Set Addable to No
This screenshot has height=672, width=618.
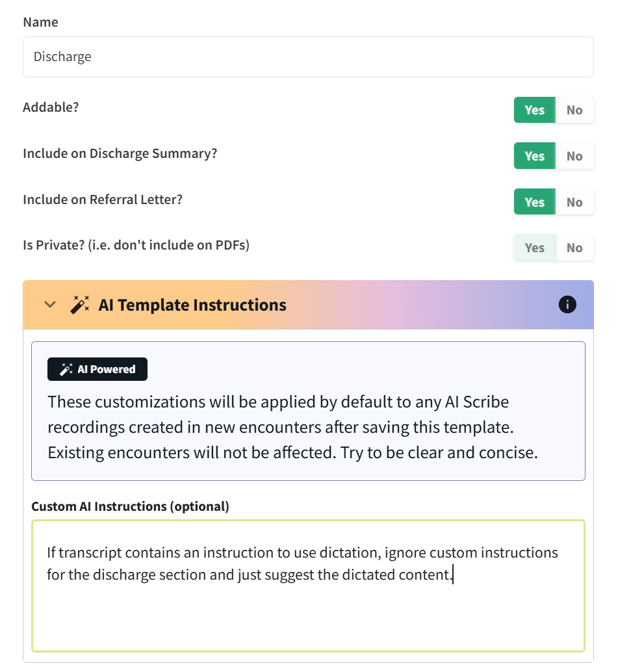coord(574,110)
